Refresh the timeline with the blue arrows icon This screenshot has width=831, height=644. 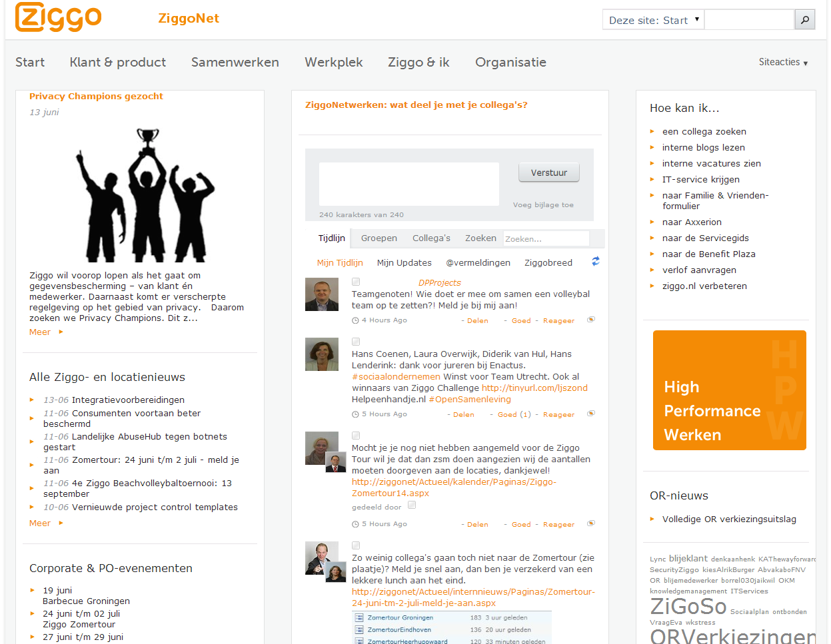pyautogui.click(x=596, y=262)
